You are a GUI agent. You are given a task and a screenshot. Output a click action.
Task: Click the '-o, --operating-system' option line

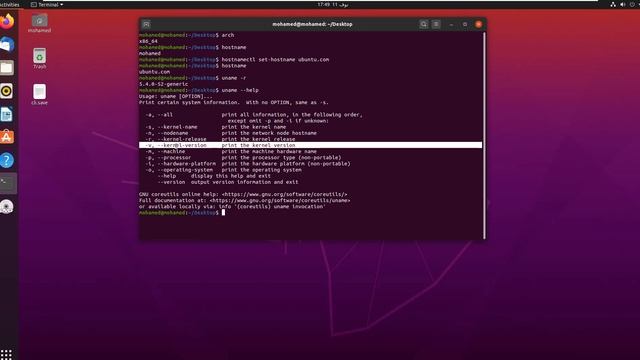tap(223, 170)
